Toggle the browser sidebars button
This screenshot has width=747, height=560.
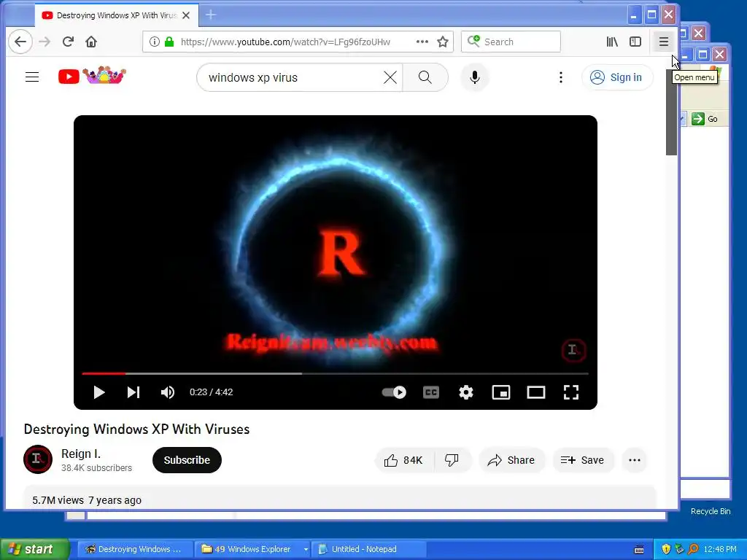click(635, 42)
